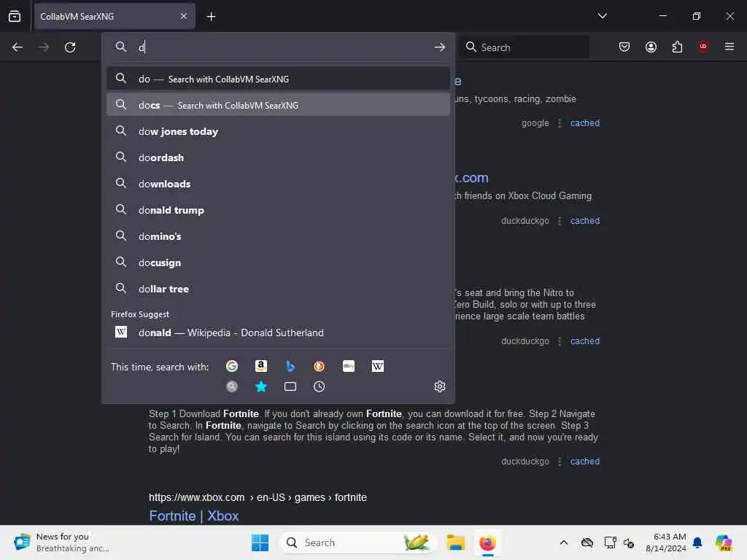Screen dimensions: 747x560
Task: Expand the list all tabs chevron
Action: click(602, 16)
